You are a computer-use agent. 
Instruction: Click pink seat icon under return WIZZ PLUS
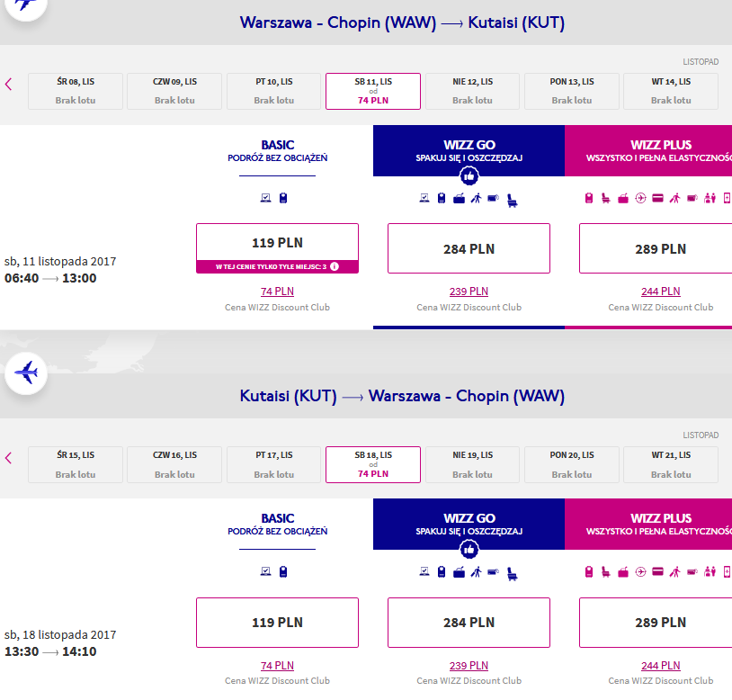pyautogui.click(x=605, y=572)
